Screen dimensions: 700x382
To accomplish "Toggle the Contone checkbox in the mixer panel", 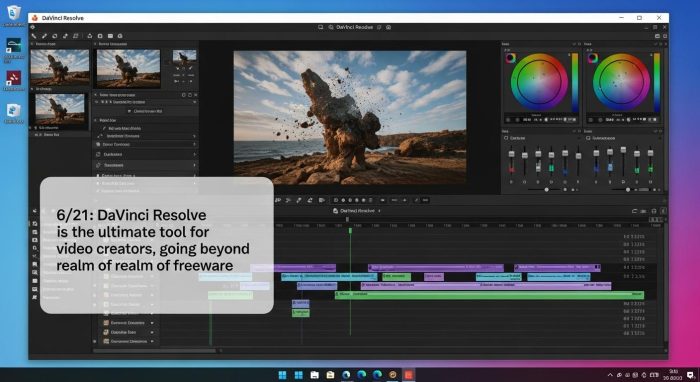I will (x=506, y=138).
